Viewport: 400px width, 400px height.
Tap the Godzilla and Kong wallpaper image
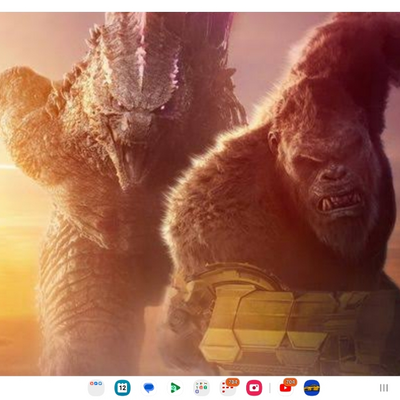[x=200, y=194]
